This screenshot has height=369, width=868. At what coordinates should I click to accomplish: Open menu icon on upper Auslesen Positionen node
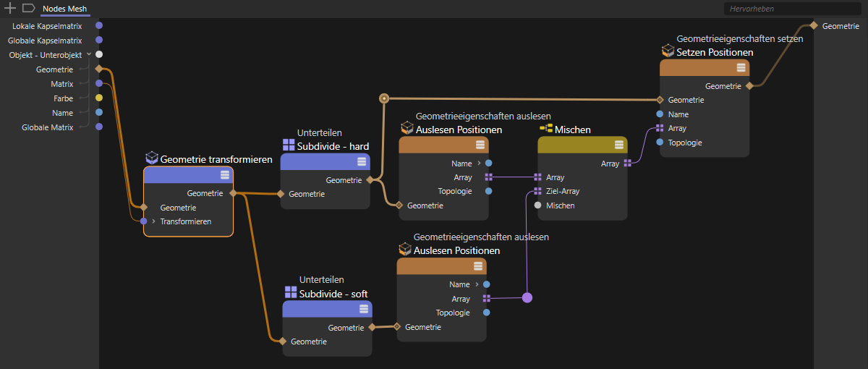[x=480, y=145]
